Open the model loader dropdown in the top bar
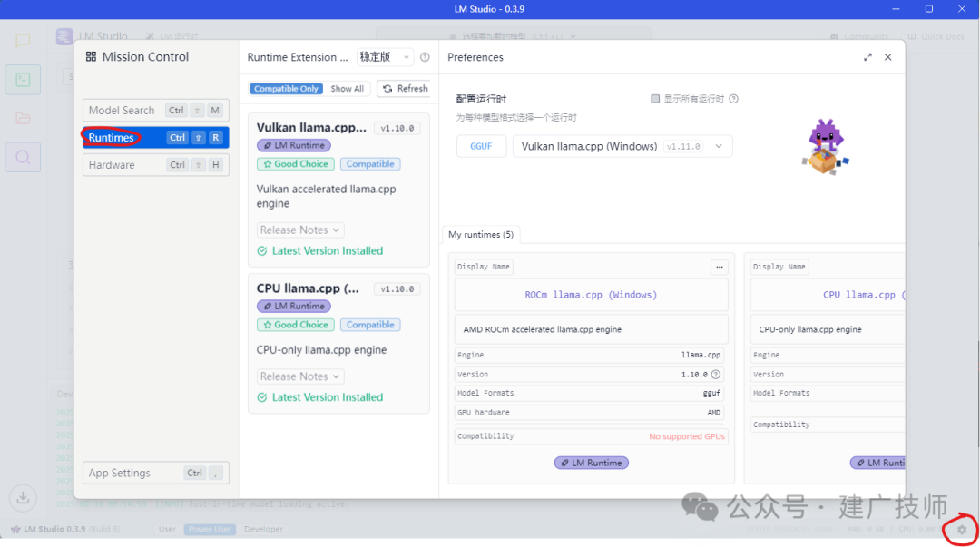 513,36
